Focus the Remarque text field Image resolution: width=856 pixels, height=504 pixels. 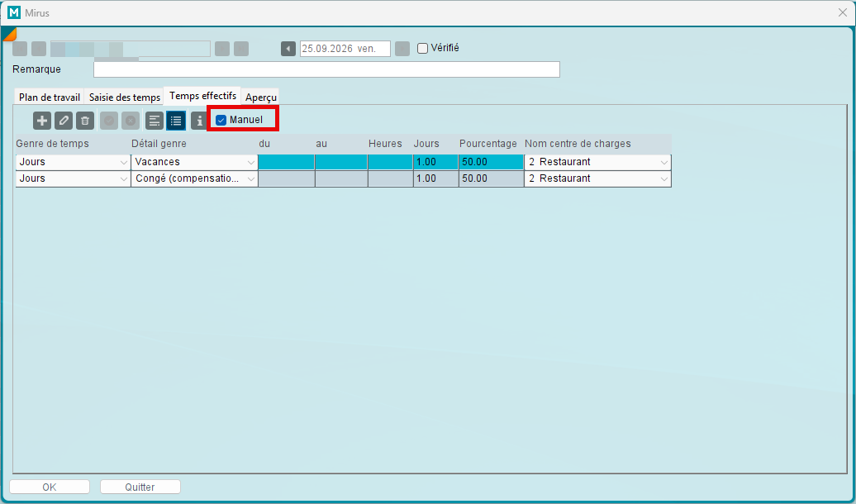click(326, 69)
